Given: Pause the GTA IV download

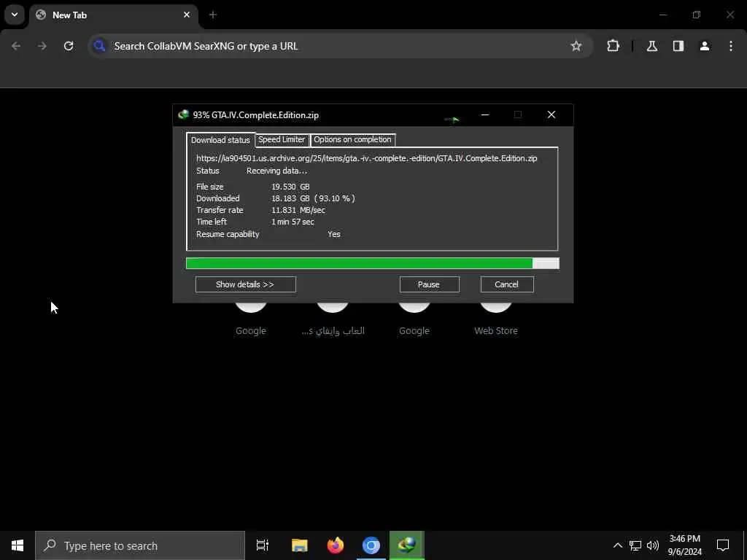Looking at the screenshot, I should [429, 284].
